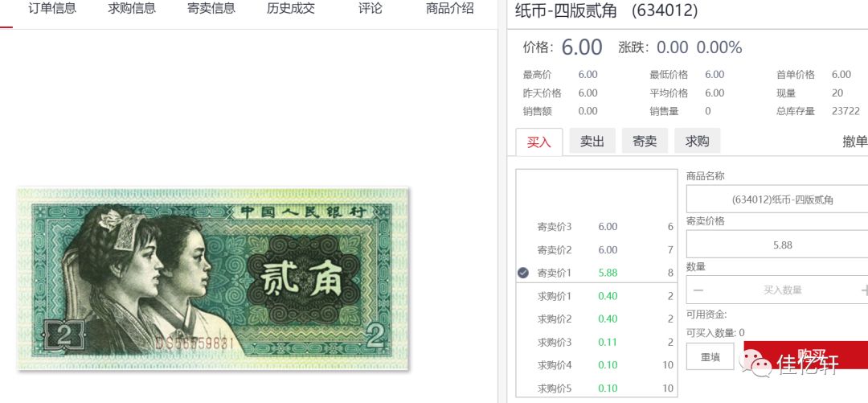868x403 pixels.
Task: Open the 评论 tab
Action: (370, 8)
